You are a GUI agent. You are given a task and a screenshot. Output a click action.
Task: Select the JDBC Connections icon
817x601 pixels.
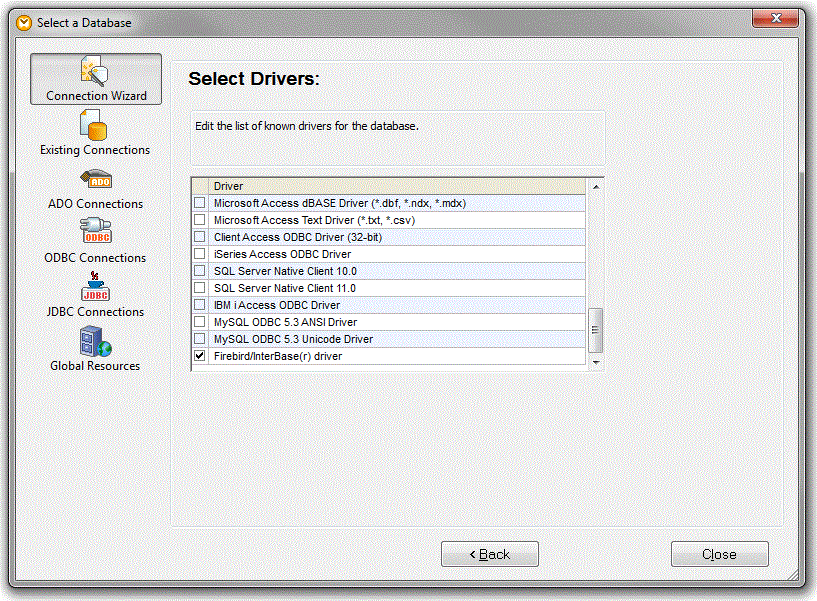(95, 286)
